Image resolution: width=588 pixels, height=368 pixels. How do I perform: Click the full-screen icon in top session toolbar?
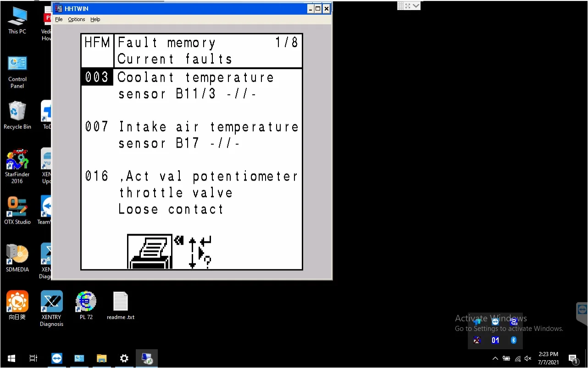coord(408,6)
